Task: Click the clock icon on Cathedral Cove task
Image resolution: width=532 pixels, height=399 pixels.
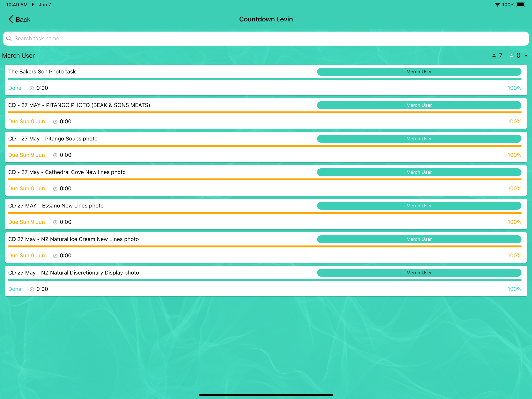Action: coord(55,188)
